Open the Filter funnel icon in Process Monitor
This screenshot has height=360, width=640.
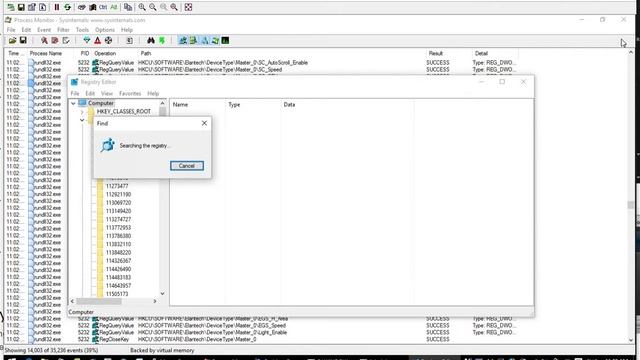87,40
